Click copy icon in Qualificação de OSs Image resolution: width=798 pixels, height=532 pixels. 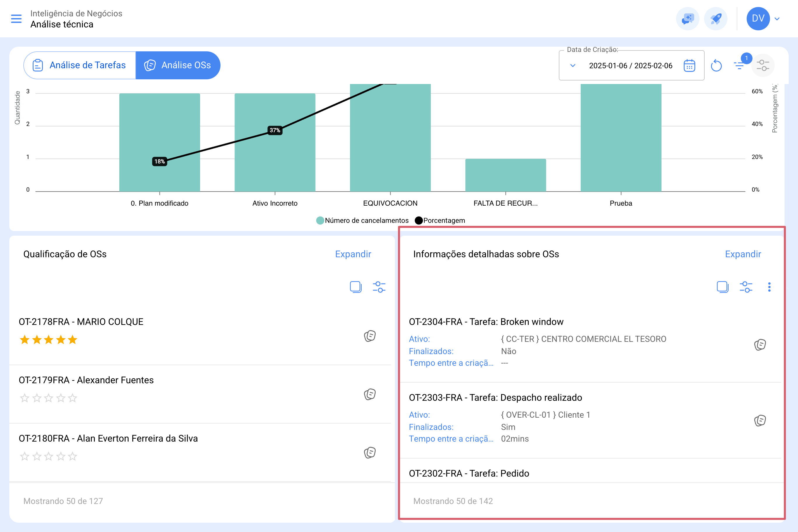click(x=356, y=287)
